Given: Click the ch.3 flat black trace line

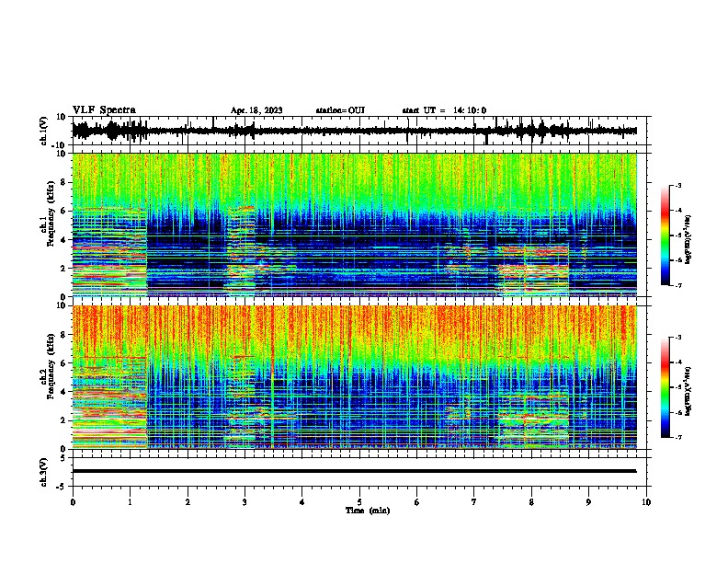Looking at the screenshot, I should pyautogui.click(x=354, y=471).
